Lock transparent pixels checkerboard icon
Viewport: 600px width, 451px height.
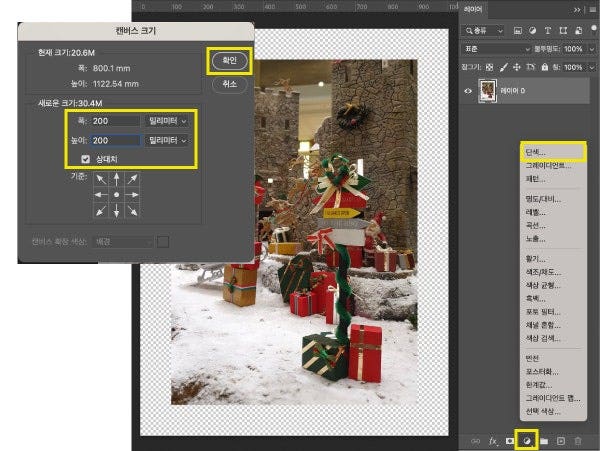coord(489,67)
